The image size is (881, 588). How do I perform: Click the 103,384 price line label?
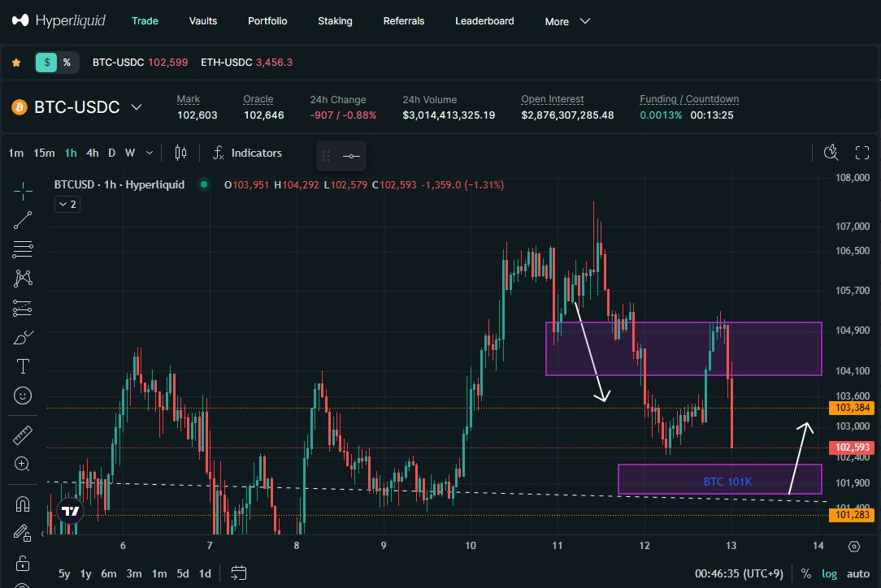click(852, 408)
